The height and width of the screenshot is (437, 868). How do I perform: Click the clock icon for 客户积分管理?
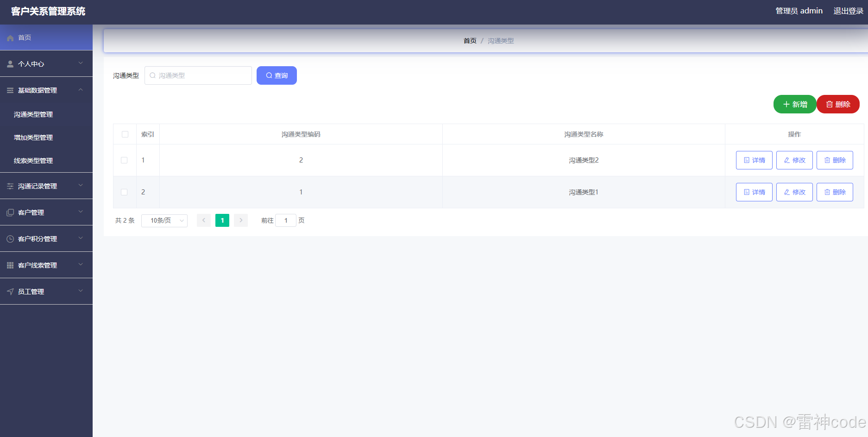(x=10, y=238)
